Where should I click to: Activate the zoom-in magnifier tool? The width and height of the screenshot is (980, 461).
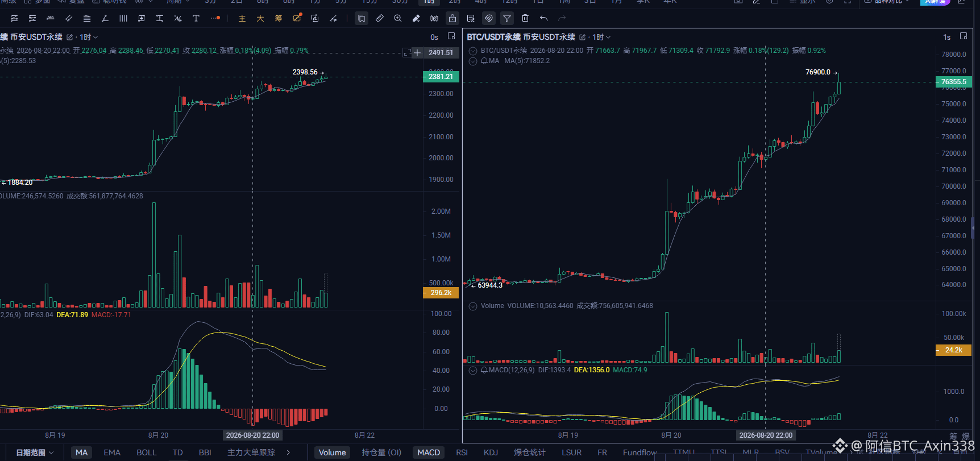click(x=398, y=18)
